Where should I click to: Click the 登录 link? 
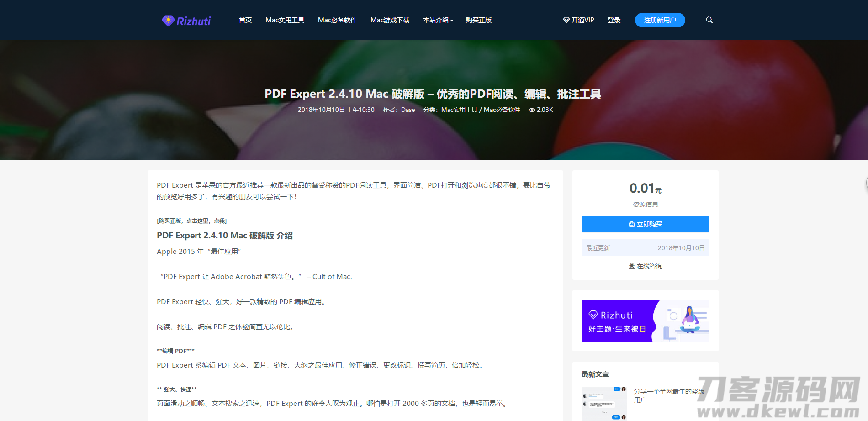click(x=614, y=20)
